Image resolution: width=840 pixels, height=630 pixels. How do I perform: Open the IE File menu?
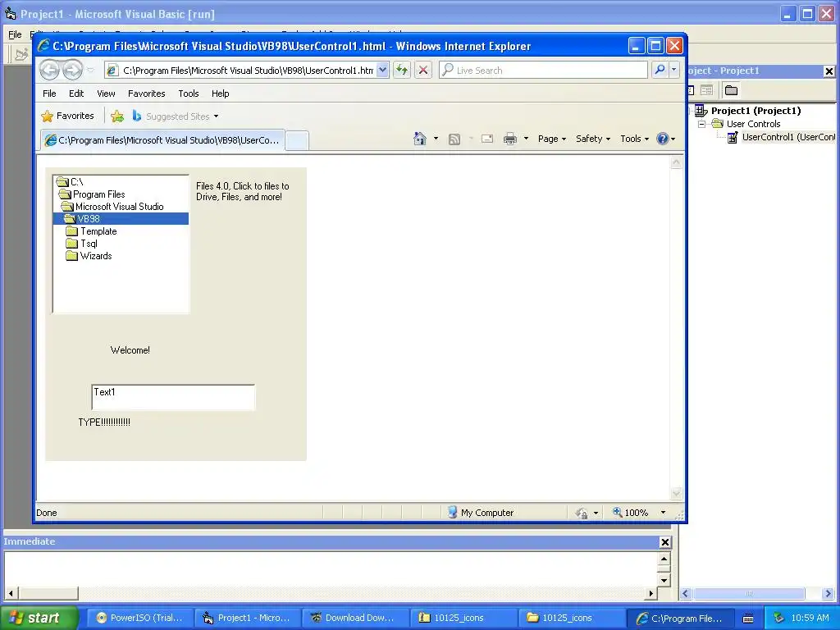point(49,94)
